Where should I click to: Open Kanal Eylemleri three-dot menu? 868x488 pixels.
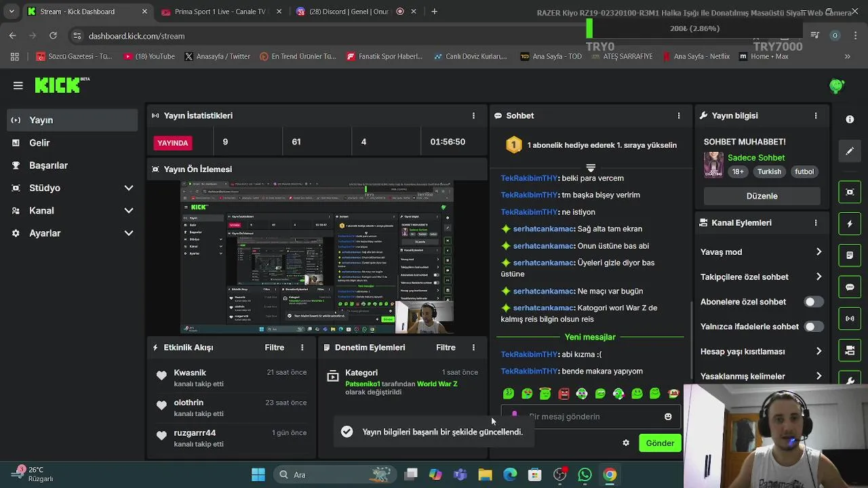[x=816, y=223]
